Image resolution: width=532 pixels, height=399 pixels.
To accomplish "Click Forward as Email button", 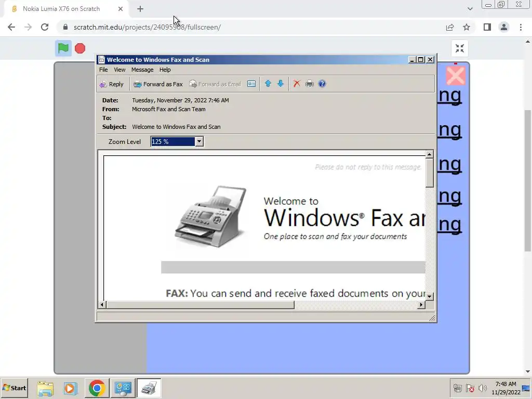I will tap(215, 84).
